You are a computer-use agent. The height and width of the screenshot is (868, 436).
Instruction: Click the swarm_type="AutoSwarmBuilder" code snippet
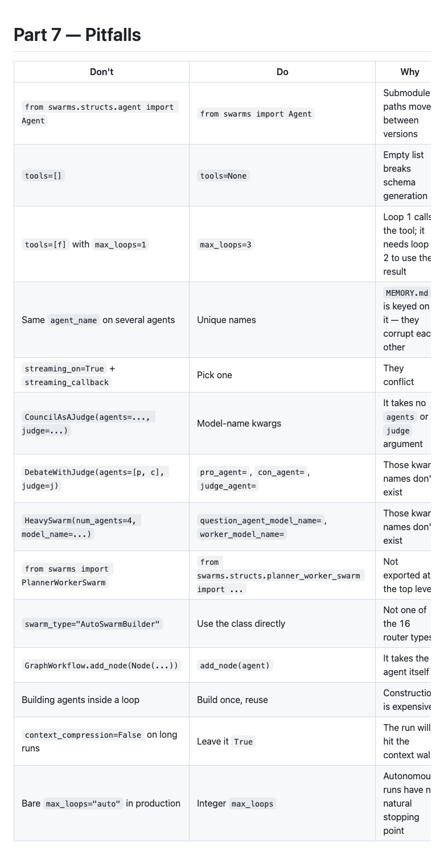[x=92, y=624]
